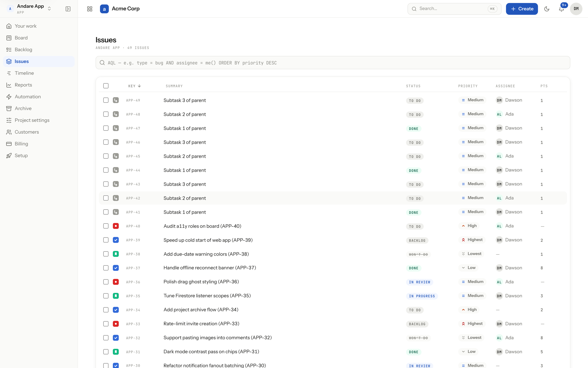
Task: Click the bug type icon for APP-40
Action: pyautogui.click(x=116, y=226)
